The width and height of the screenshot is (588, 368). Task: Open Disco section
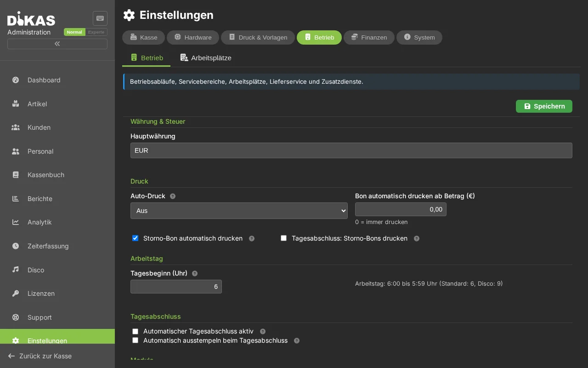pyautogui.click(x=57, y=270)
